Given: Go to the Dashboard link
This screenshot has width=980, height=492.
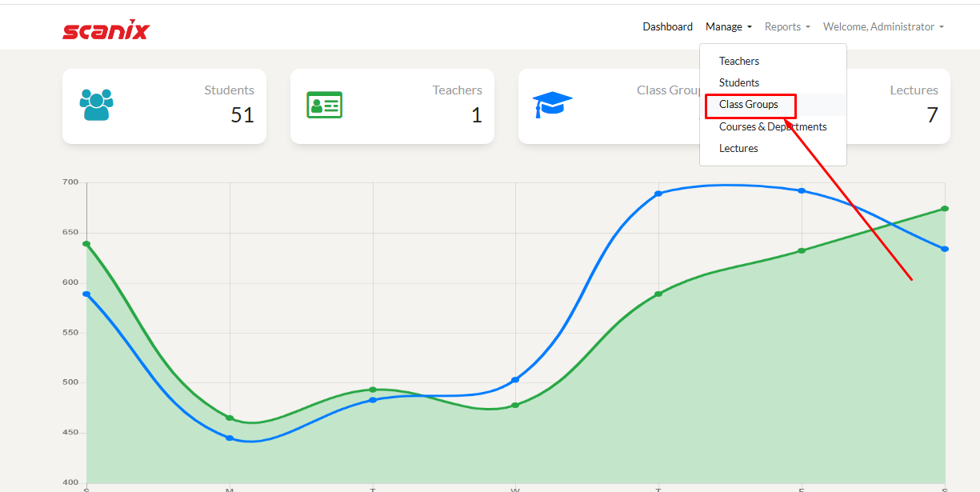Looking at the screenshot, I should [667, 27].
